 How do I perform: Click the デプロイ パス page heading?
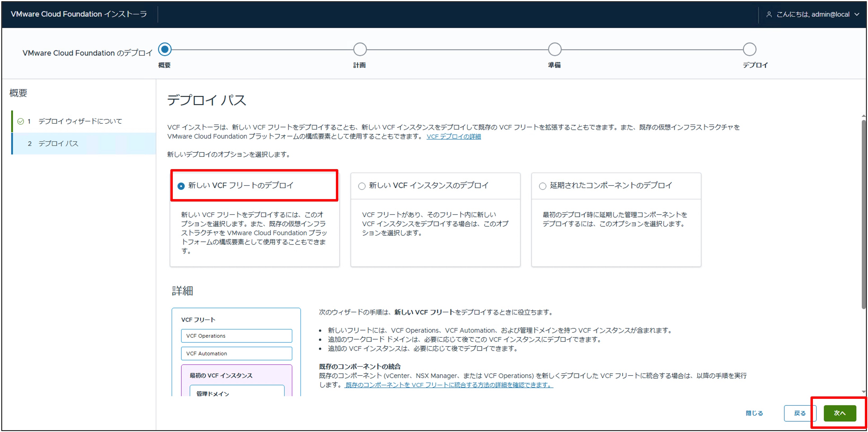pyautogui.click(x=207, y=100)
